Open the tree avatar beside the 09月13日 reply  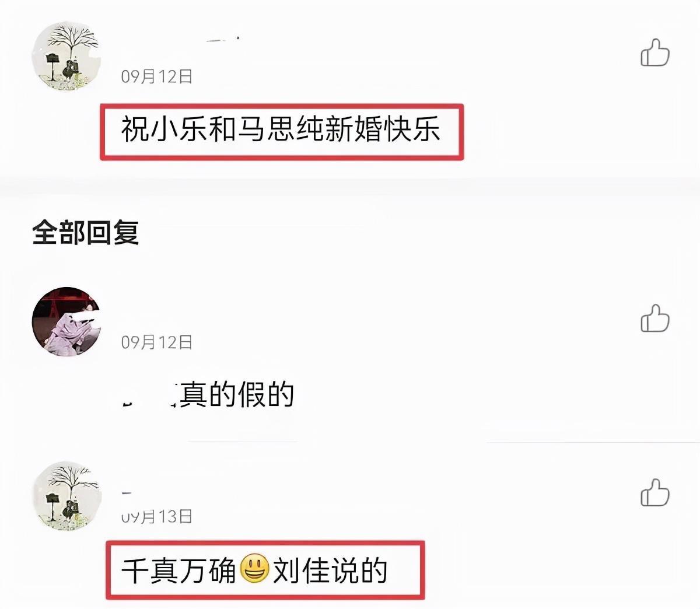[66, 496]
